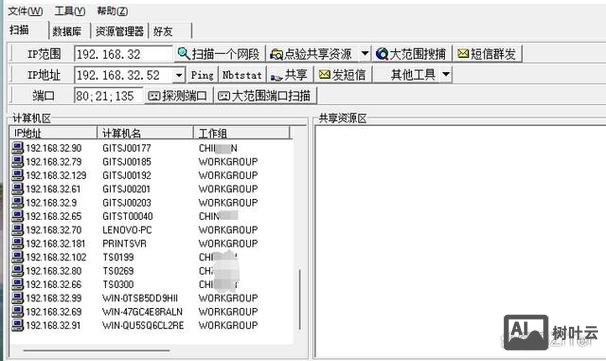Viewport: 606px width, 361px height.
Task: Select computer name LENOVO-PC
Action: [127, 230]
